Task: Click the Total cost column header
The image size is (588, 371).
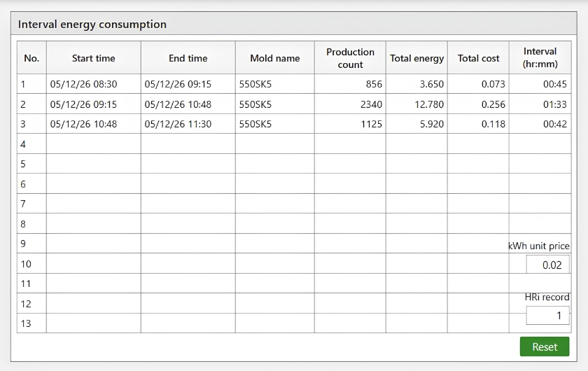Action: [x=478, y=58]
